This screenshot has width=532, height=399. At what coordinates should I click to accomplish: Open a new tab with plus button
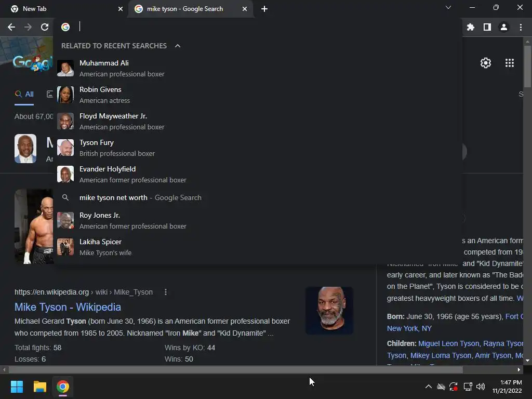tap(264, 9)
